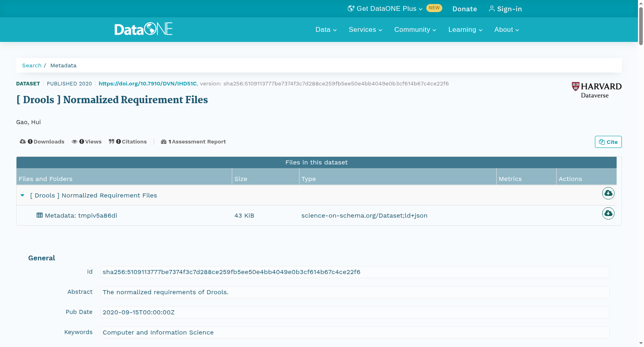Click the Views info exclamation icon
Screen dimensions: 644x347
coord(82,141)
